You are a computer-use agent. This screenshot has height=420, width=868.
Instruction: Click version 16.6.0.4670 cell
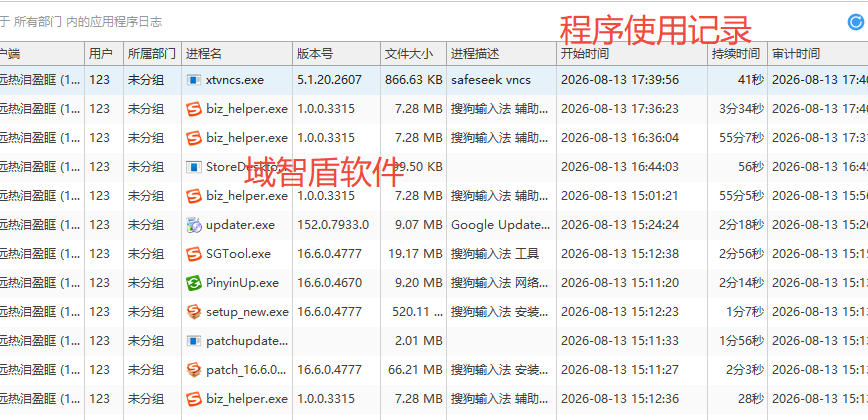(x=329, y=283)
